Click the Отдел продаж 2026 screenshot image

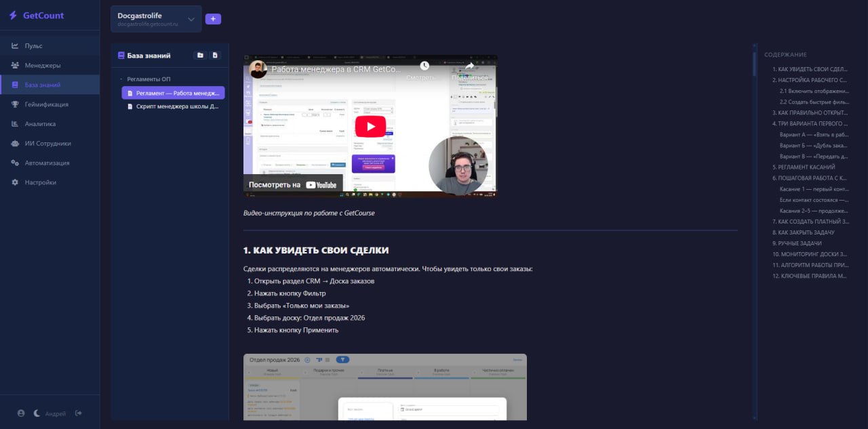(384, 390)
